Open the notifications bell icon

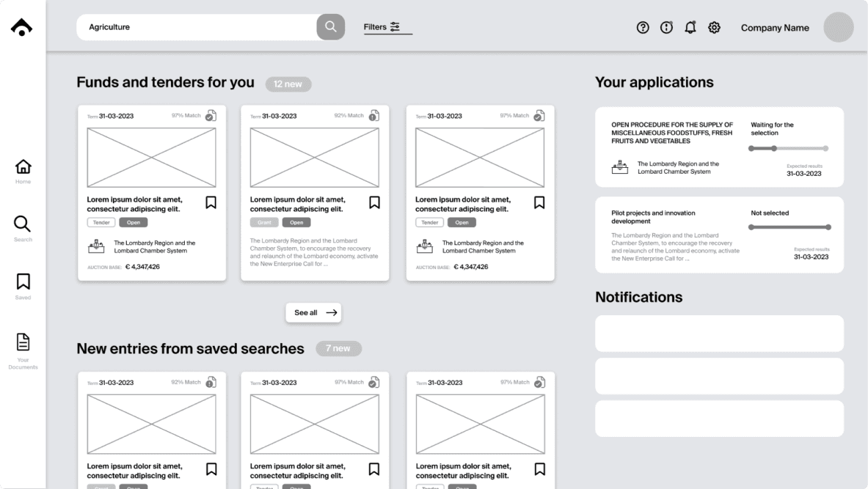tap(690, 28)
